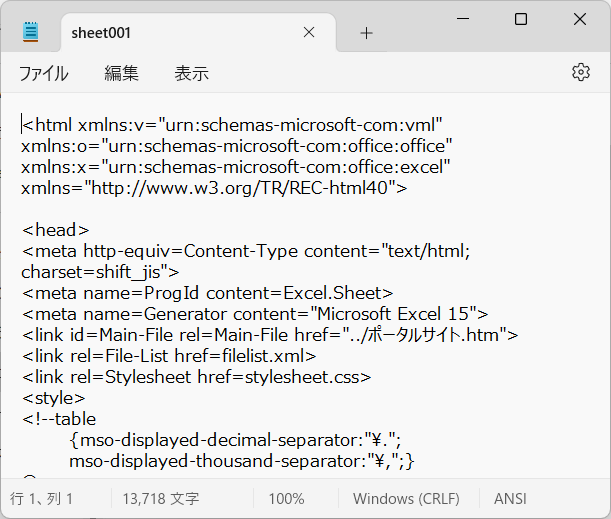The width and height of the screenshot is (611, 519).
Task: Click the Notepad app icon in title bar
Action: click(x=31, y=32)
